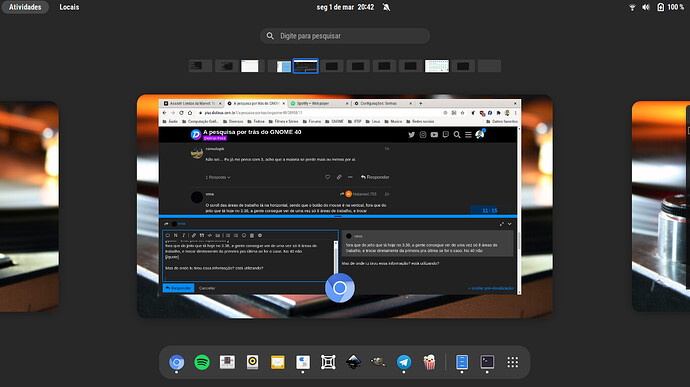Copy link to romulopb's post
The image size is (690, 387).
click(x=339, y=177)
